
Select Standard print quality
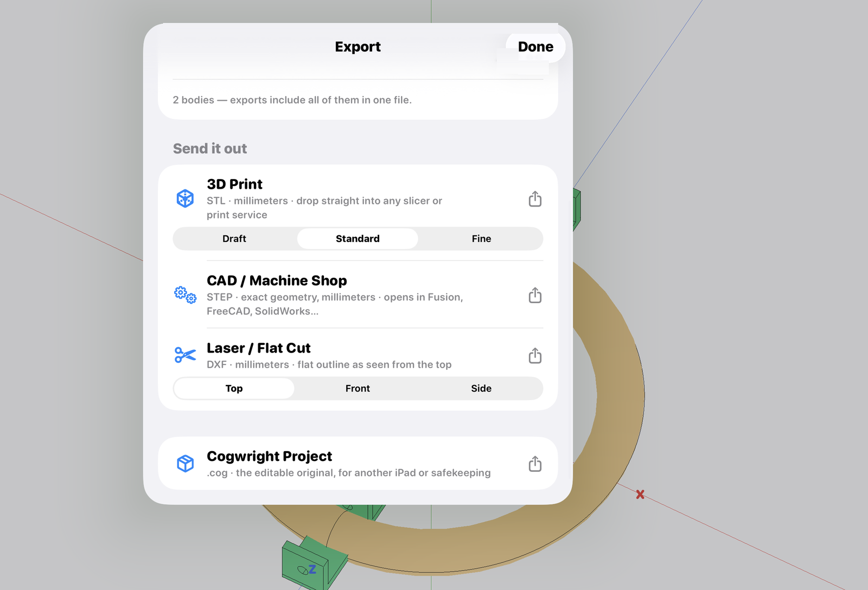358,239
